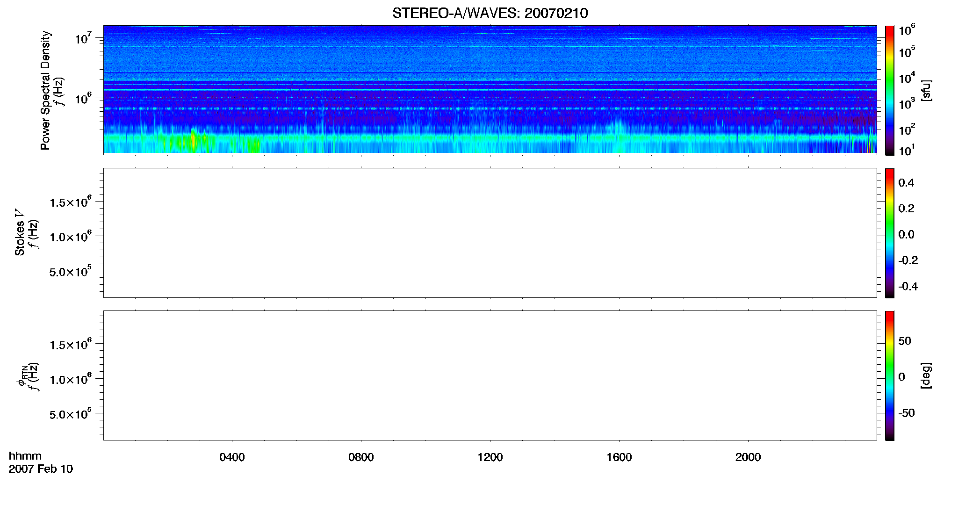Click the red burst peak in the spectrogram
This screenshot has height=505, width=980.
pos(193,140)
